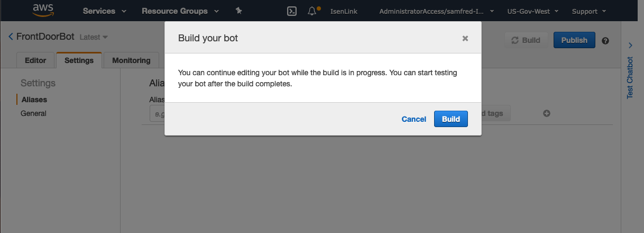
Task: Click the AWS logo home icon
Action: [x=44, y=10]
